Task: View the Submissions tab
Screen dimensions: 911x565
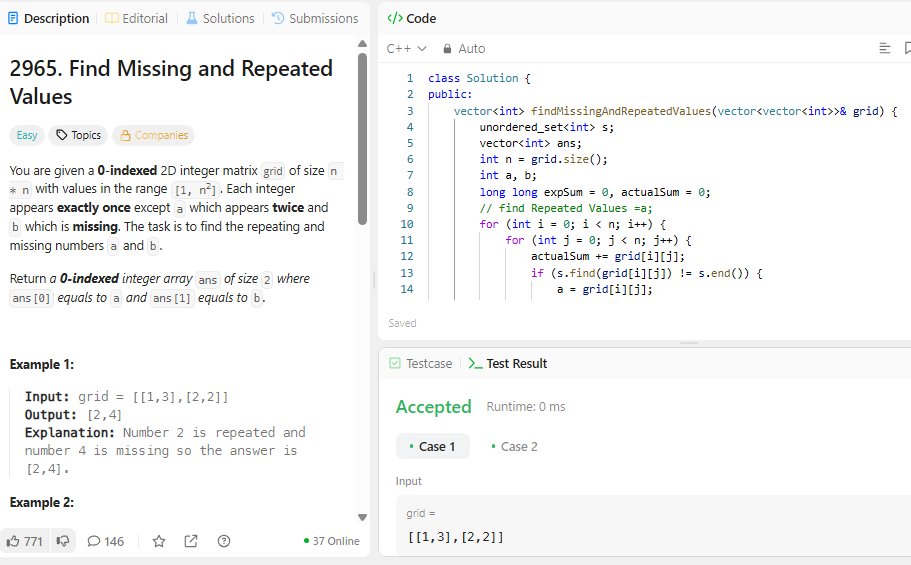Action: point(315,19)
